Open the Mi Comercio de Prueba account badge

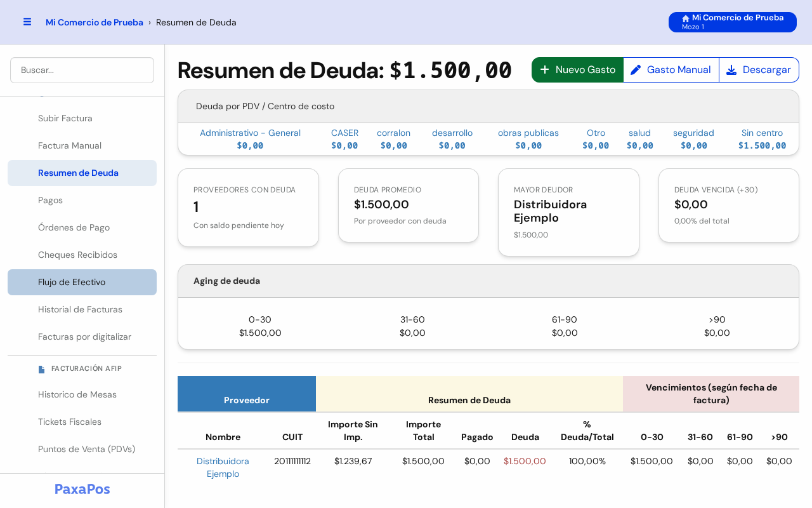tap(733, 22)
